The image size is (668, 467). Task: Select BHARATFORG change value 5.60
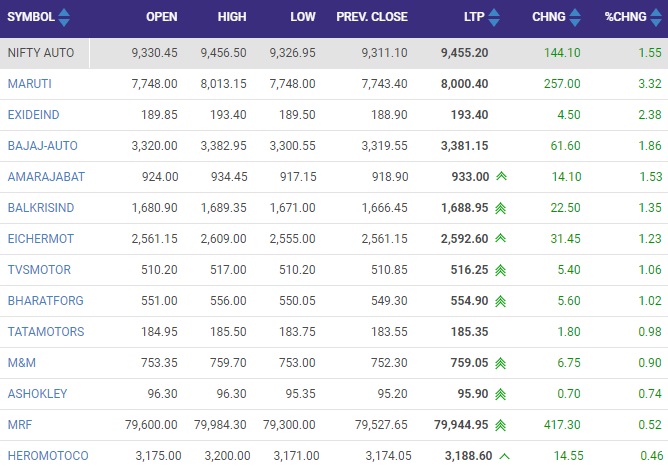pyautogui.click(x=569, y=301)
